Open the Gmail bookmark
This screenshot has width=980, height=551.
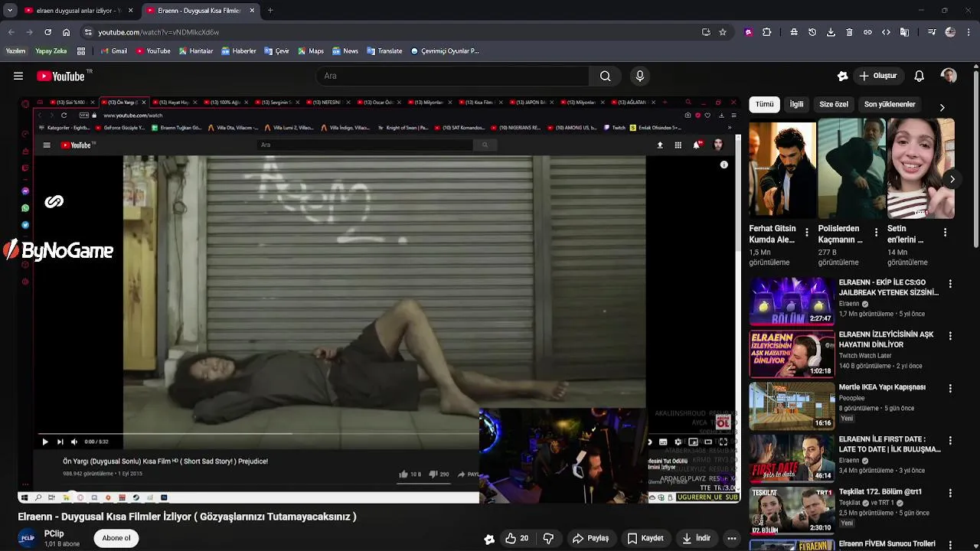click(113, 51)
